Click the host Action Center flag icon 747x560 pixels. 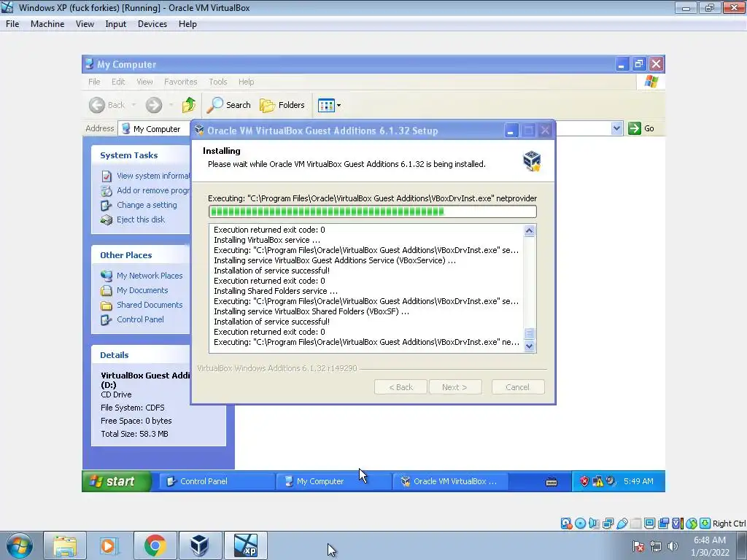(638, 546)
